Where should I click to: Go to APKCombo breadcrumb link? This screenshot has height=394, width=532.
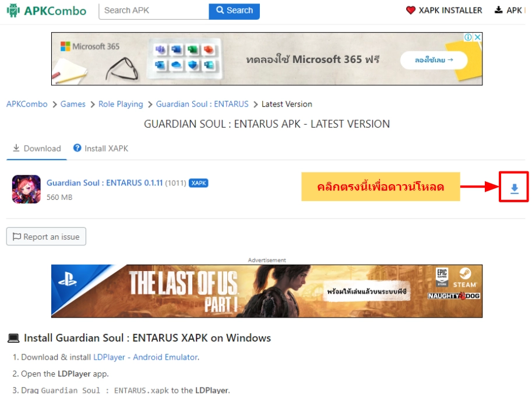click(27, 104)
